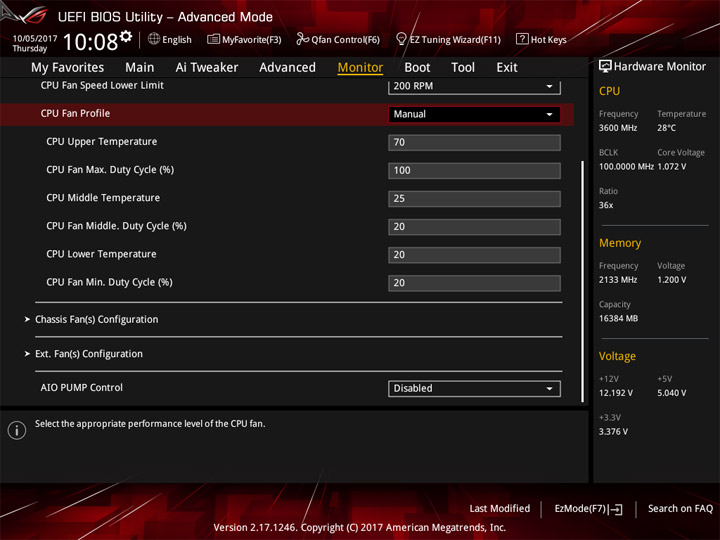This screenshot has height=540, width=720.
Task: Open the Ai Tweaker tab
Action: (207, 68)
